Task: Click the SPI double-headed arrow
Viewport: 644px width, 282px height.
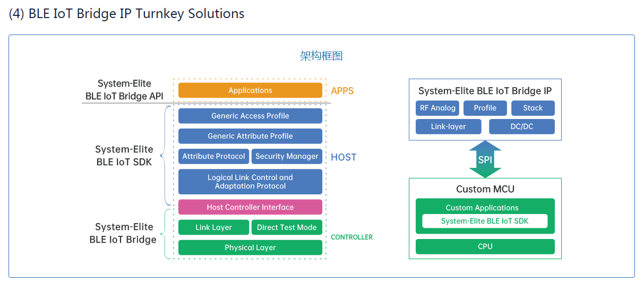Action: (x=485, y=159)
